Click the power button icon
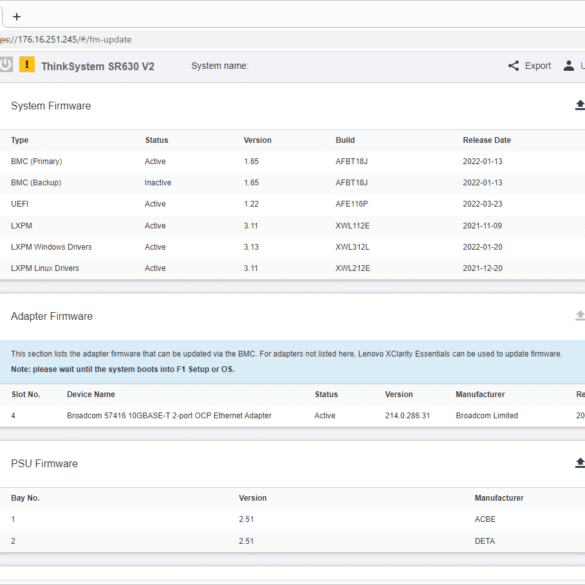 (x=6, y=65)
